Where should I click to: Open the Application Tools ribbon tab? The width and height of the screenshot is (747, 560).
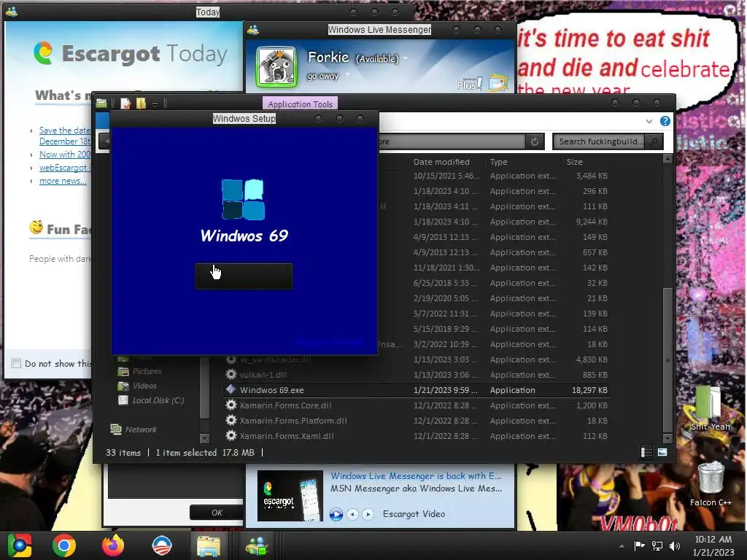click(x=300, y=104)
